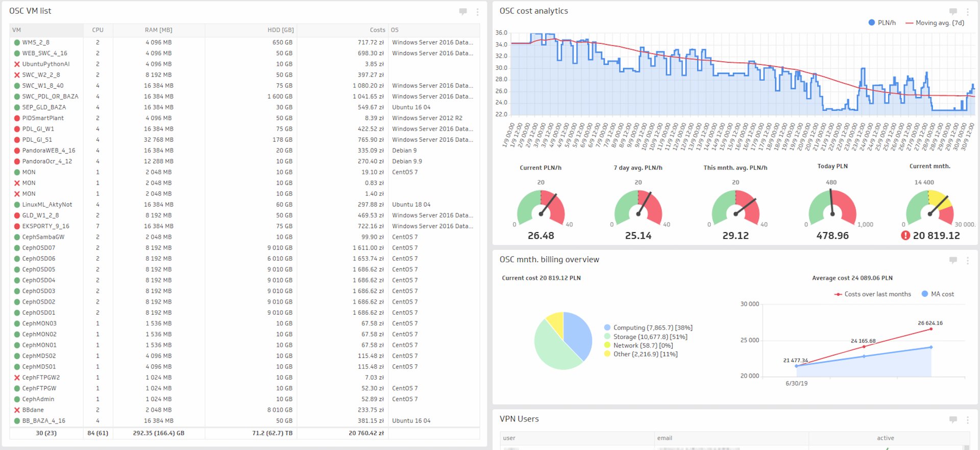Click red X status icon for UbuntuPythonAI
The image size is (980, 450).
(17, 64)
